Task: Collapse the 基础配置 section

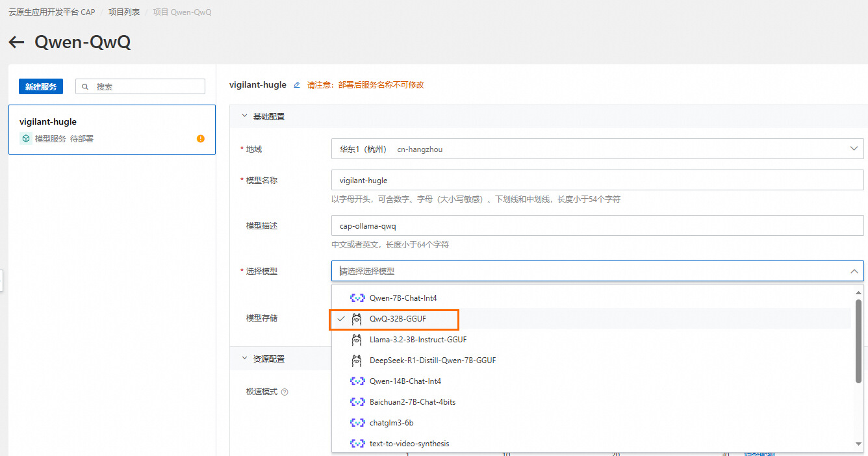Action: click(245, 116)
